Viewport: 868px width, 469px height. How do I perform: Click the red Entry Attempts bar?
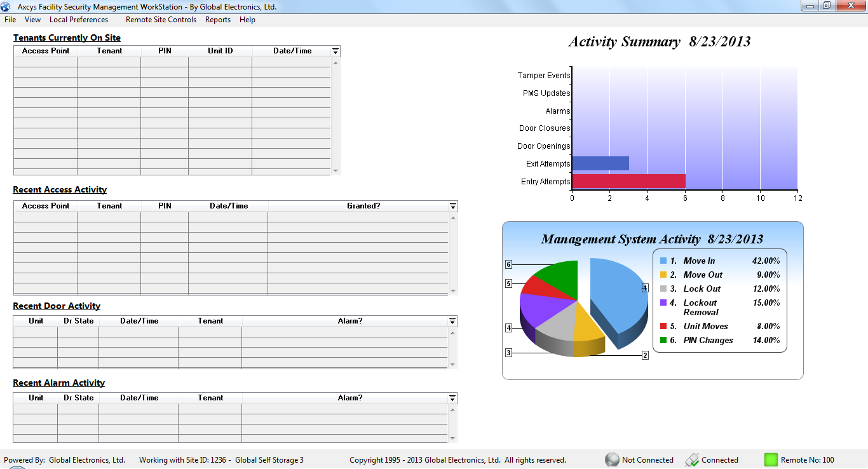[x=628, y=181]
